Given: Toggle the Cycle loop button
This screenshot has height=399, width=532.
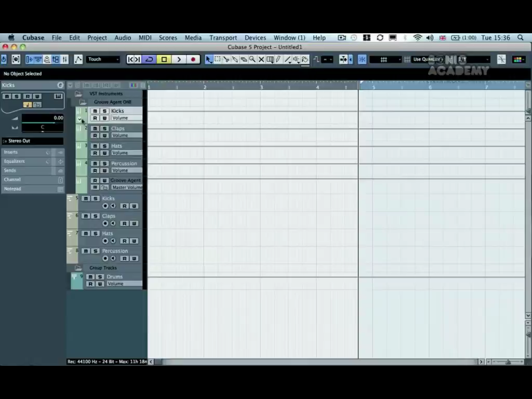Looking at the screenshot, I should 149,59.
